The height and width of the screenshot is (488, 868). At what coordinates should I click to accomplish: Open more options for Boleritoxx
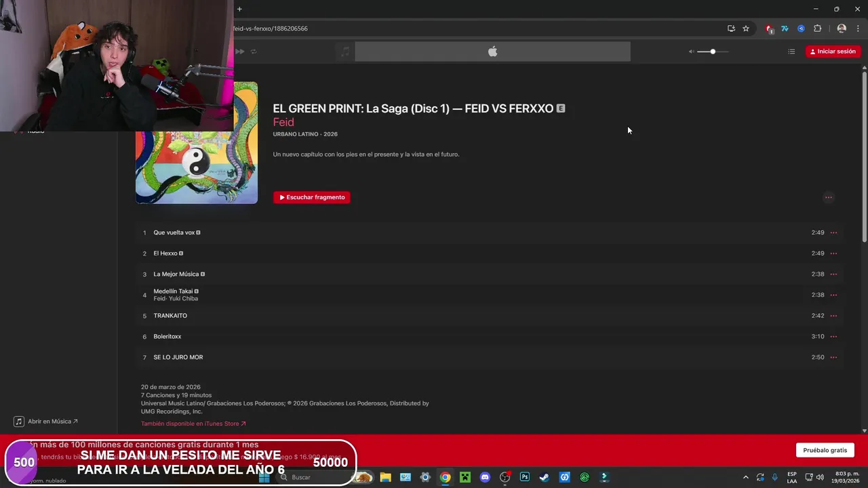tap(833, 337)
